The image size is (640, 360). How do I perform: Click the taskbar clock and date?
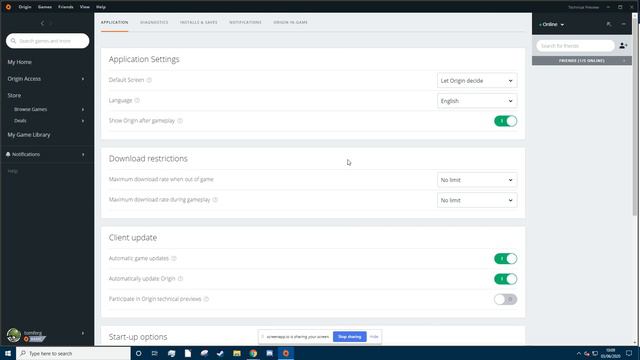pos(611,353)
